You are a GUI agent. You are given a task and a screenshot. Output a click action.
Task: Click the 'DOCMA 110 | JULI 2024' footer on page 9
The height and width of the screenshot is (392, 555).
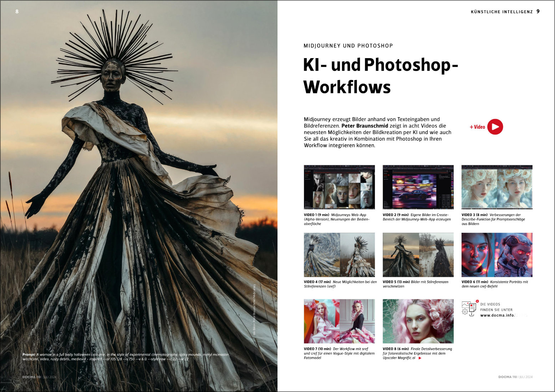tap(515, 377)
